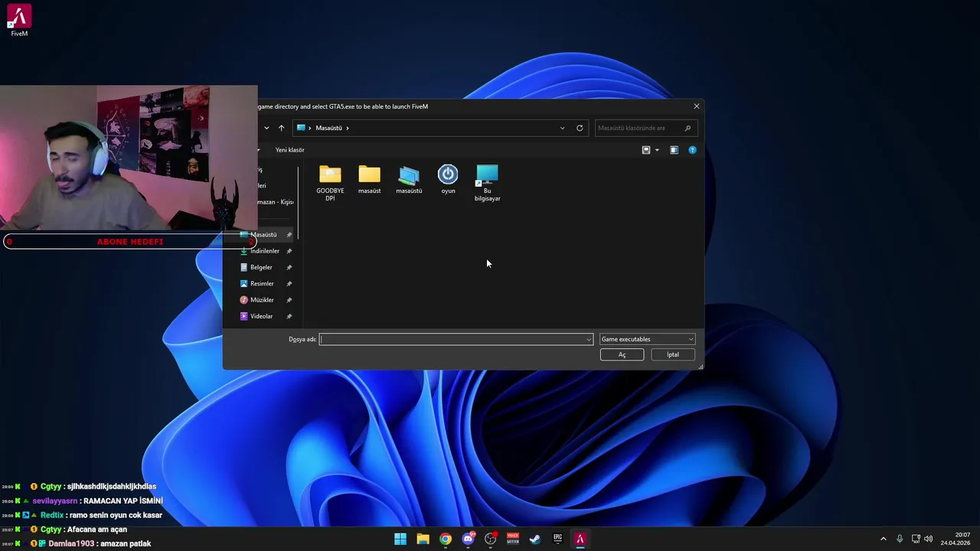Change view layout icon in dialog toolbar
980x551 pixels.
click(646, 150)
